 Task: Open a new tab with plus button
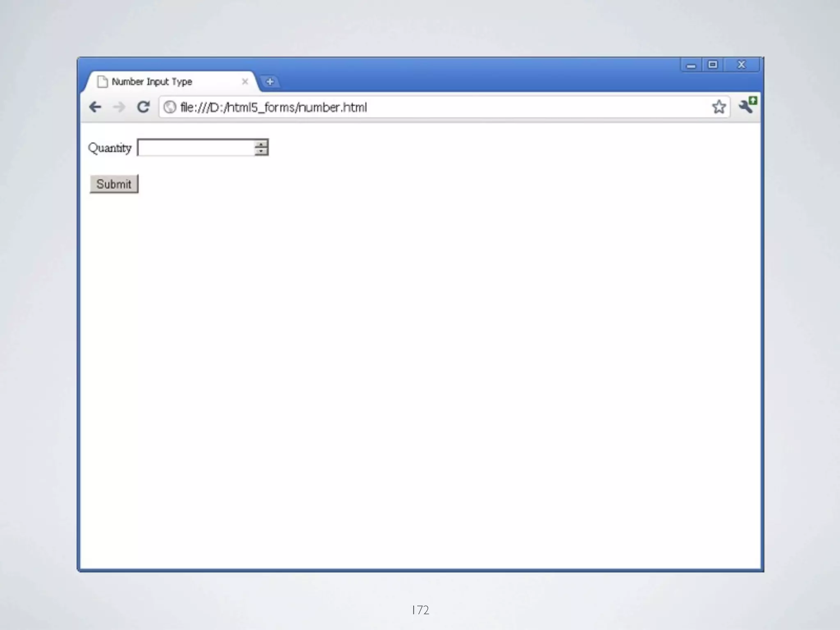coord(270,82)
